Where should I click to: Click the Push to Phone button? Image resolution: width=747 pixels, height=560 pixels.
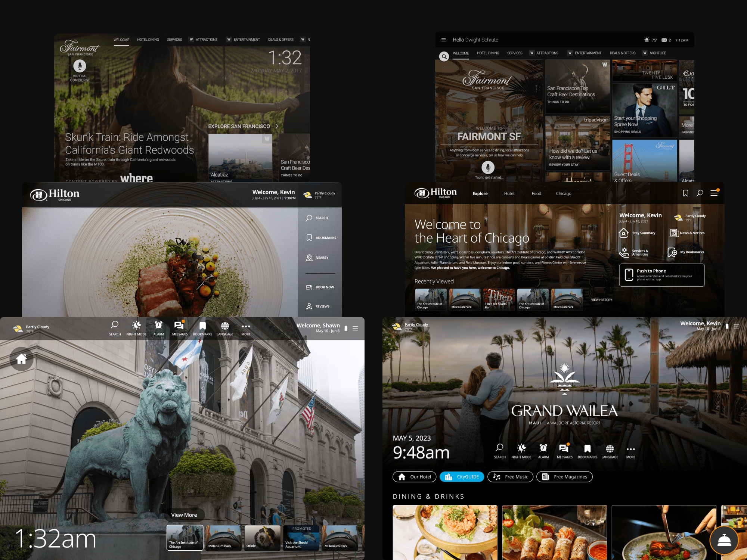pyautogui.click(x=661, y=275)
